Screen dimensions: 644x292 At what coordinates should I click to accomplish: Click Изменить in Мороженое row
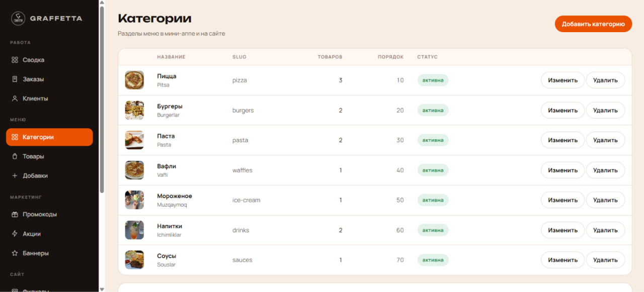[x=562, y=200]
